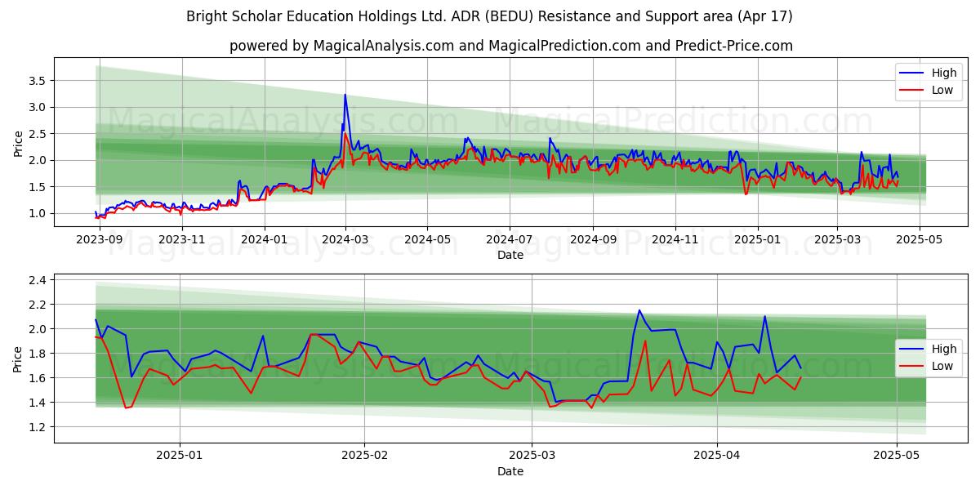
Task: Click the '3.0' y-axis tick on top chart
Action: [36, 107]
